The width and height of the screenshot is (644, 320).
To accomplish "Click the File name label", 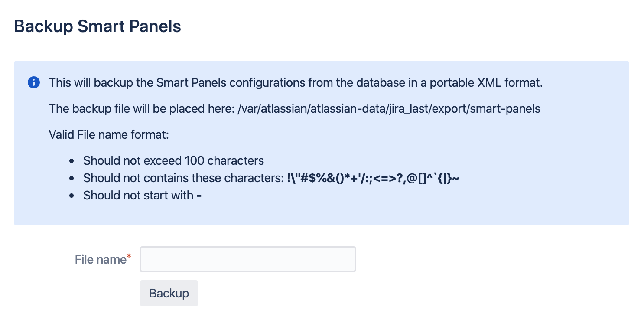I will [100, 259].
